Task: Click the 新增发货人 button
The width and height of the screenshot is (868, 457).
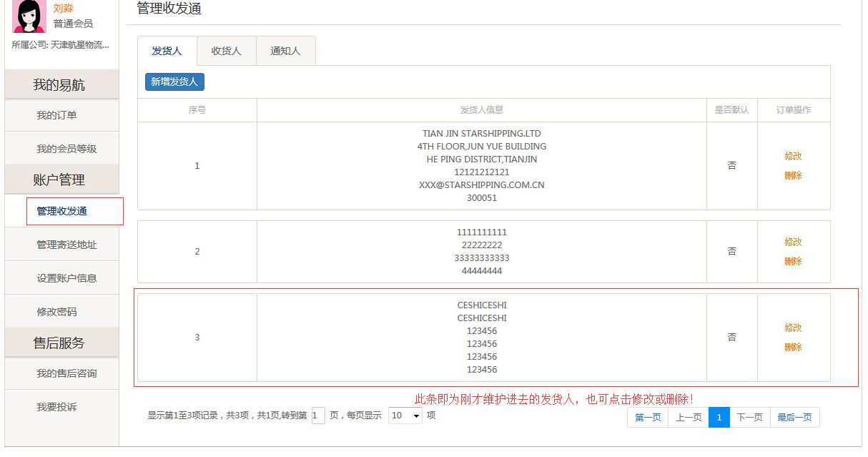Action: (x=174, y=82)
